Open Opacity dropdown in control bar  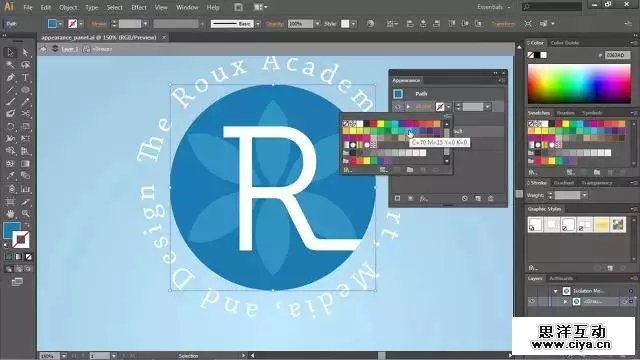tap(317, 24)
